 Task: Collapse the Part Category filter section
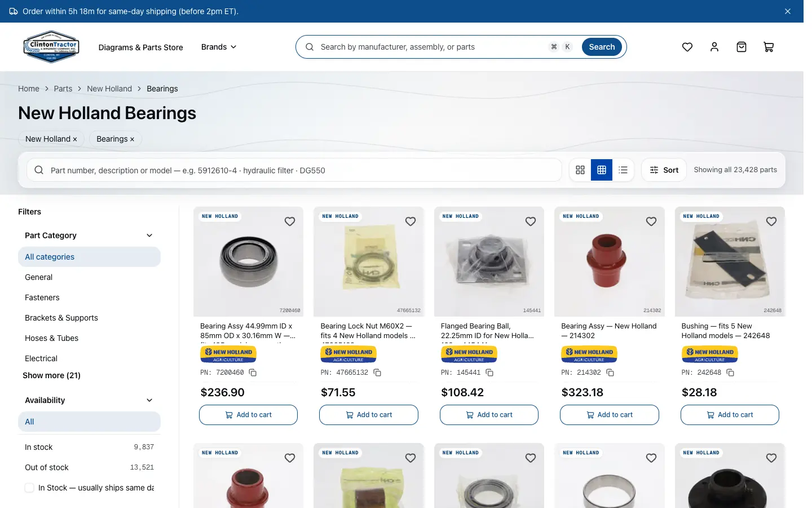coord(89,235)
